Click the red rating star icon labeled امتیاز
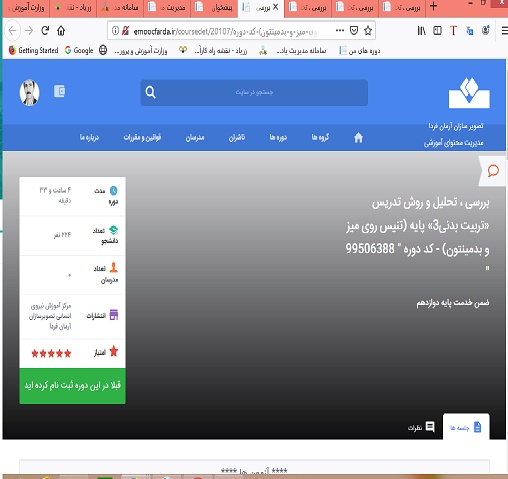Viewport: 508px width, 479px height. 114,351
